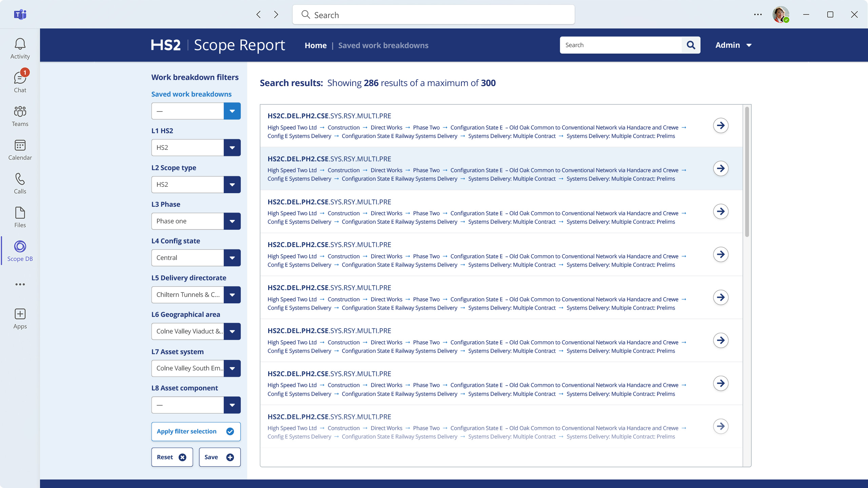Open the Apps plus icon

(20, 319)
